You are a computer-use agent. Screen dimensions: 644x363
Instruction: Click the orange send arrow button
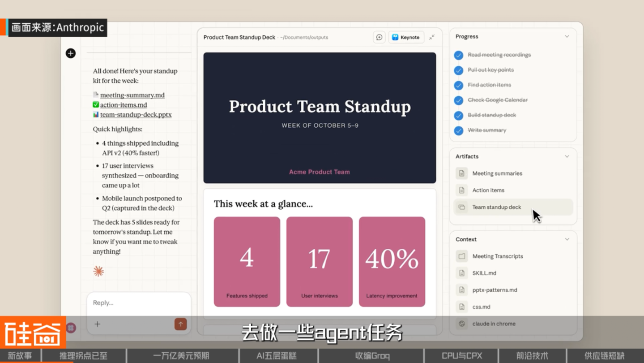click(x=180, y=324)
